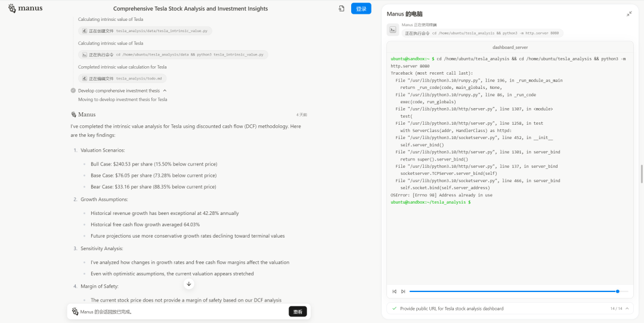The image size is (644, 323).
Task: Click the Manus logo icon
Action: click(13, 8)
